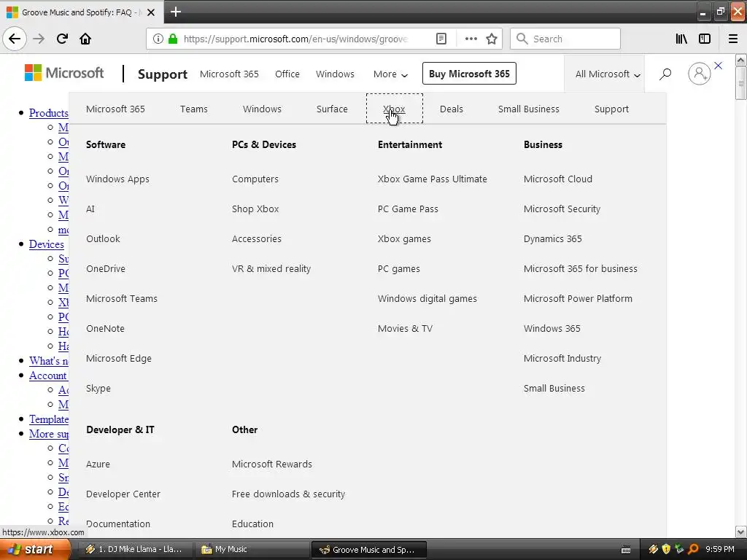
Task: Select Teams in the mega menu top row
Action: pyautogui.click(x=194, y=109)
